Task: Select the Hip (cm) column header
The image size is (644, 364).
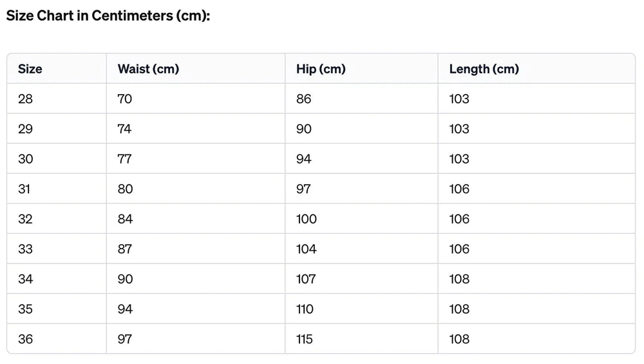Action: coord(321,69)
